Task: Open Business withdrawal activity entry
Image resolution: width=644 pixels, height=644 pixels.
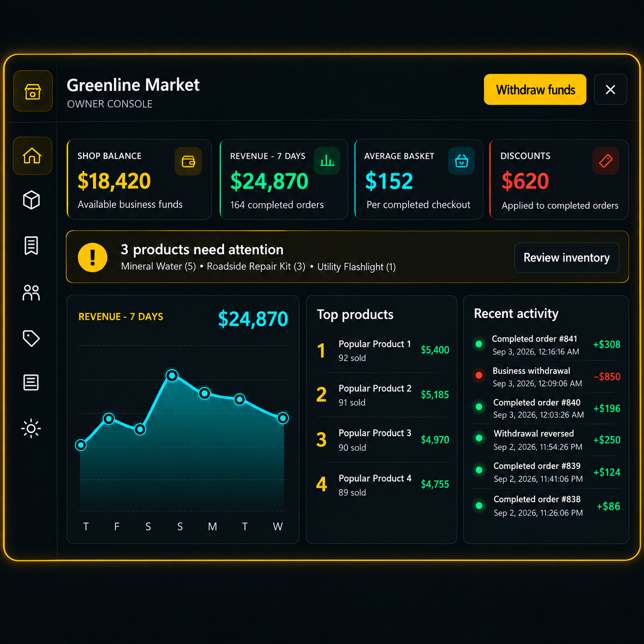Action: pos(546,377)
